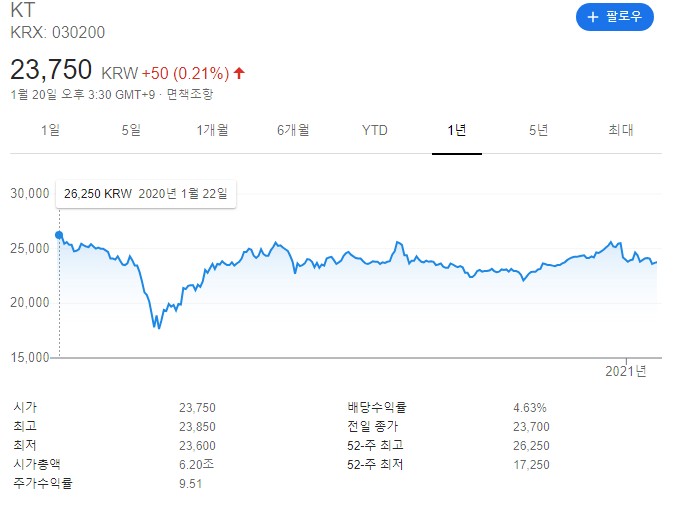Click the 배당수익률 label
Viewport: 676px width, 508px height.
(x=377, y=407)
